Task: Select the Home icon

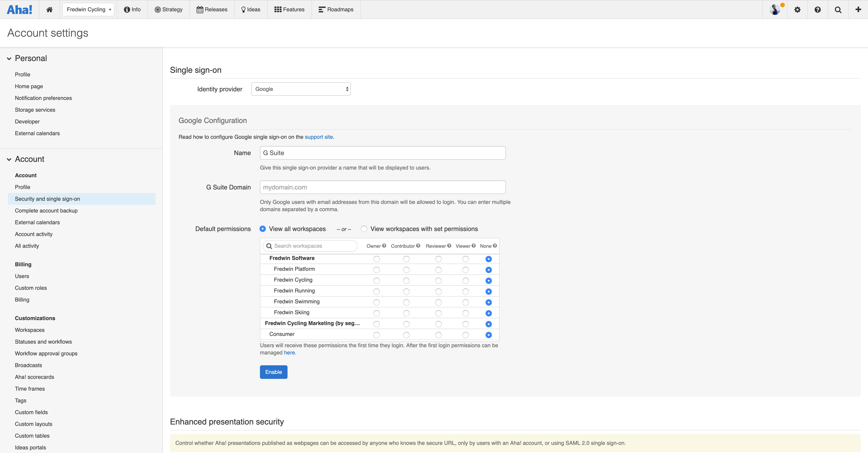Action: (x=49, y=9)
